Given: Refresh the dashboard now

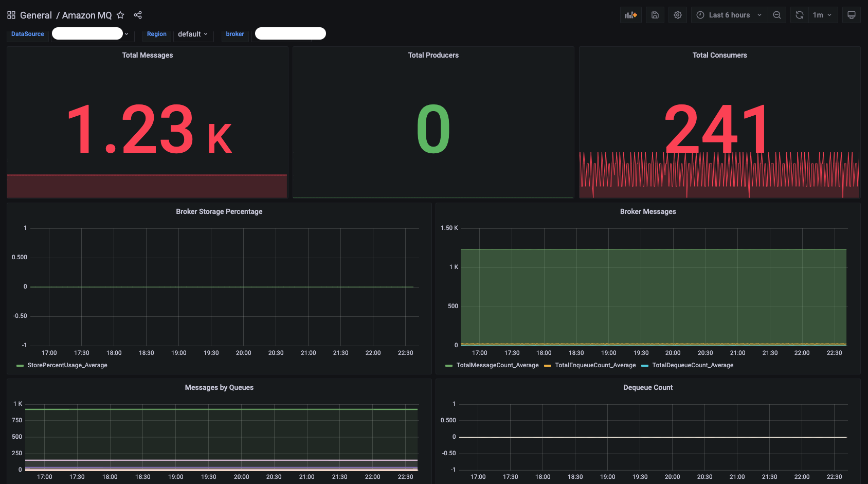Looking at the screenshot, I should pyautogui.click(x=800, y=15).
